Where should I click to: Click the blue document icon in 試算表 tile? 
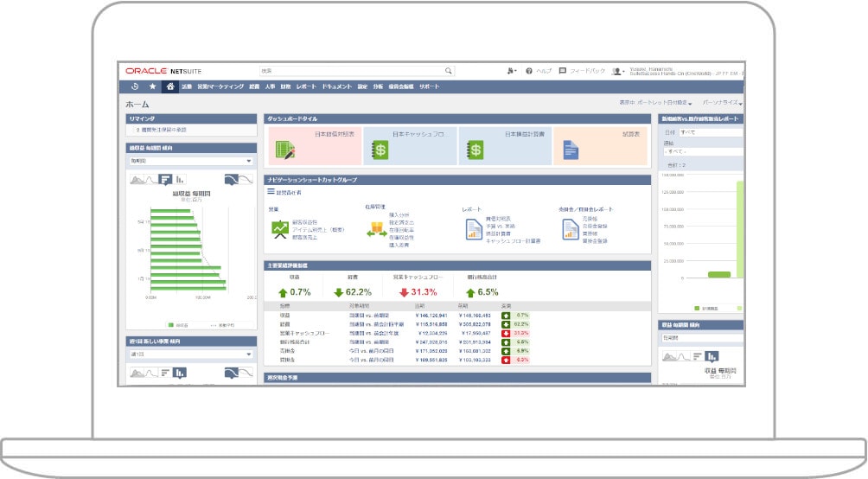coord(571,150)
